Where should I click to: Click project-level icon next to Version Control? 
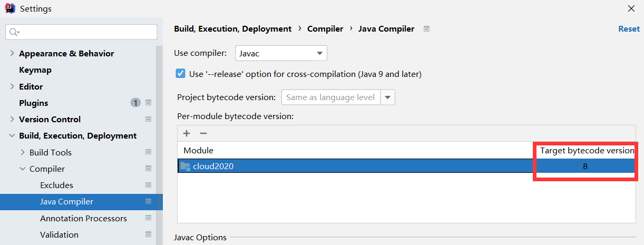click(149, 119)
